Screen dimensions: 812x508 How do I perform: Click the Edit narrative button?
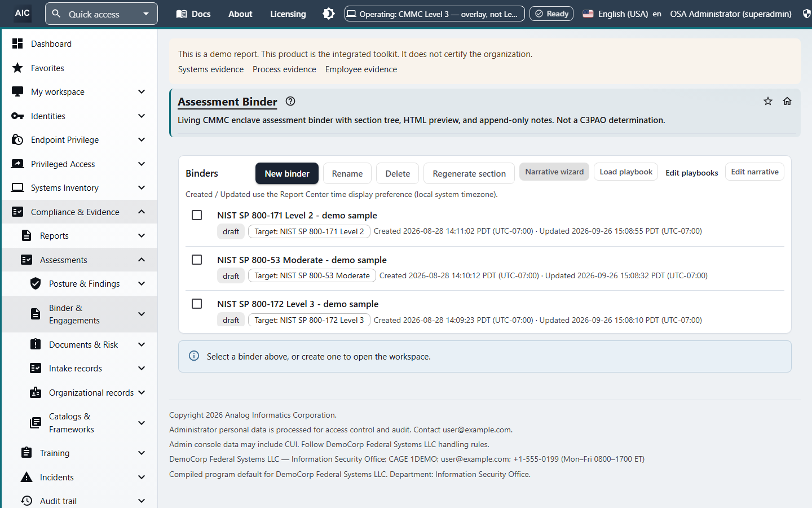(754, 172)
